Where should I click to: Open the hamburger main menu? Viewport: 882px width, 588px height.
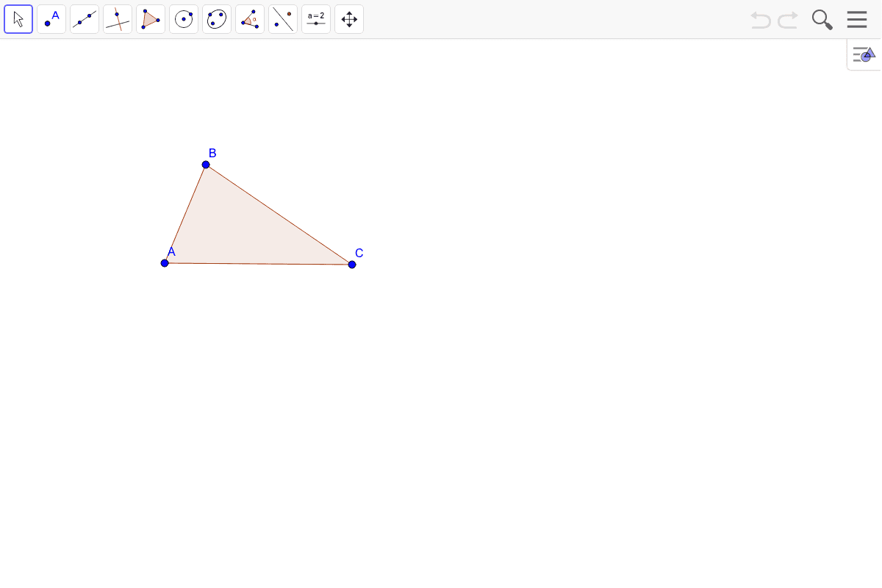coord(857,19)
